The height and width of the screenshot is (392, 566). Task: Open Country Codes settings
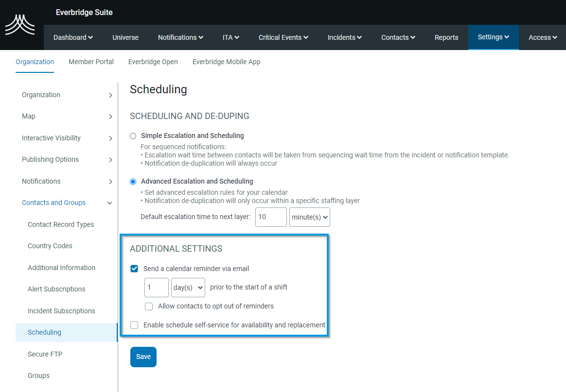tap(50, 246)
